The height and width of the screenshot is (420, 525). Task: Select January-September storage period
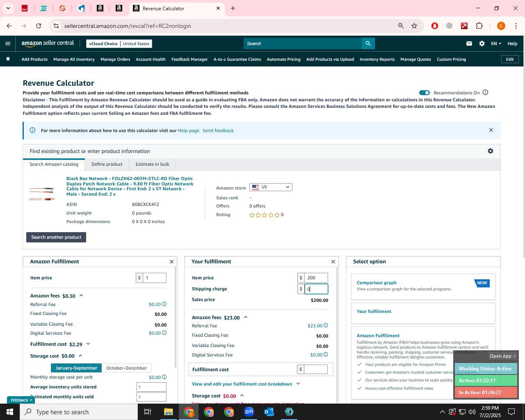click(76, 368)
